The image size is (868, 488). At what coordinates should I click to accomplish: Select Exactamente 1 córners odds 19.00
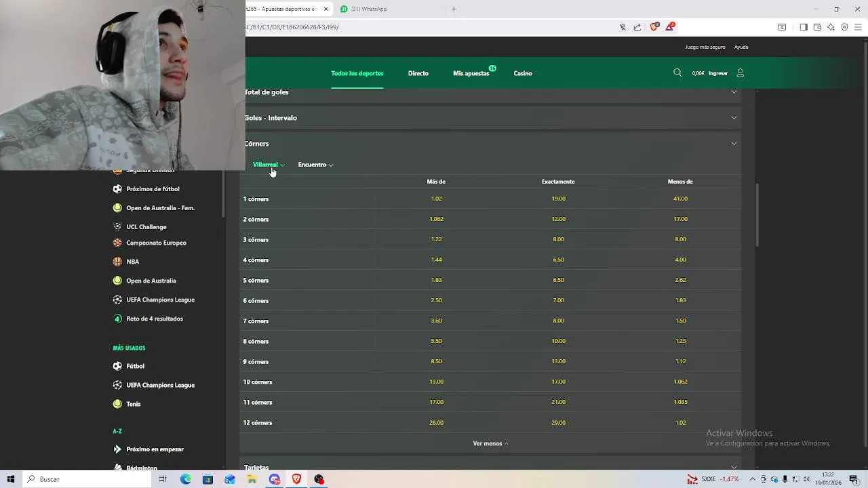click(x=558, y=199)
